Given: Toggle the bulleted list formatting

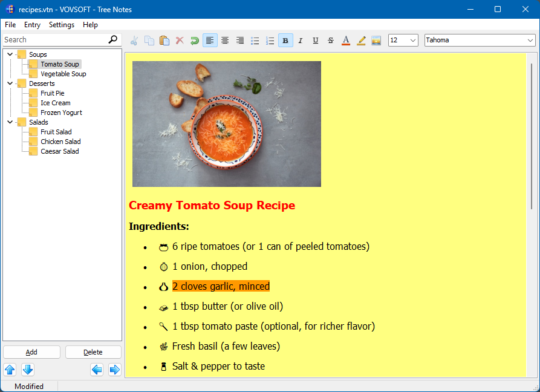Looking at the screenshot, I should pos(255,40).
